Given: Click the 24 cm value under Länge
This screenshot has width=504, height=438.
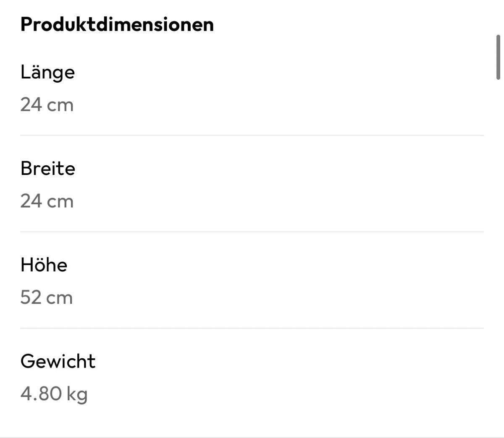Looking at the screenshot, I should click(x=47, y=104).
